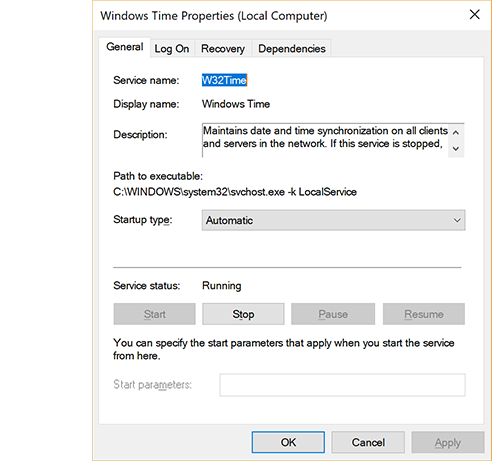Cancel the properties dialog

click(368, 442)
